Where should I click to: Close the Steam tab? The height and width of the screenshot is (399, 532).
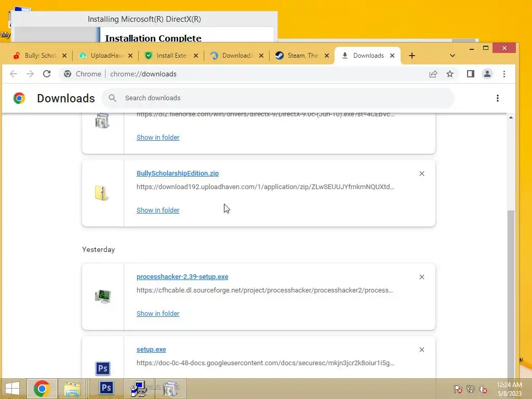click(x=327, y=56)
